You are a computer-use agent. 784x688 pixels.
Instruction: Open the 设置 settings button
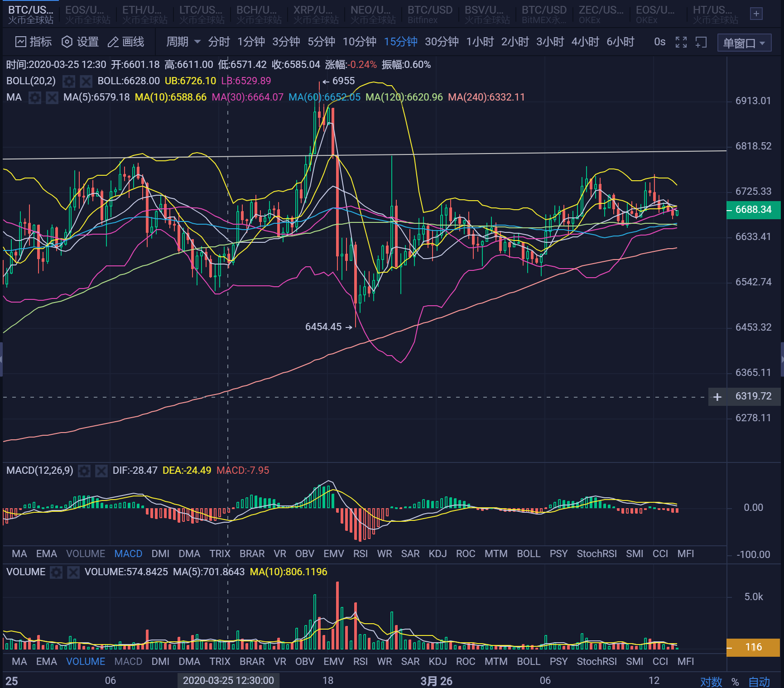[80, 42]
